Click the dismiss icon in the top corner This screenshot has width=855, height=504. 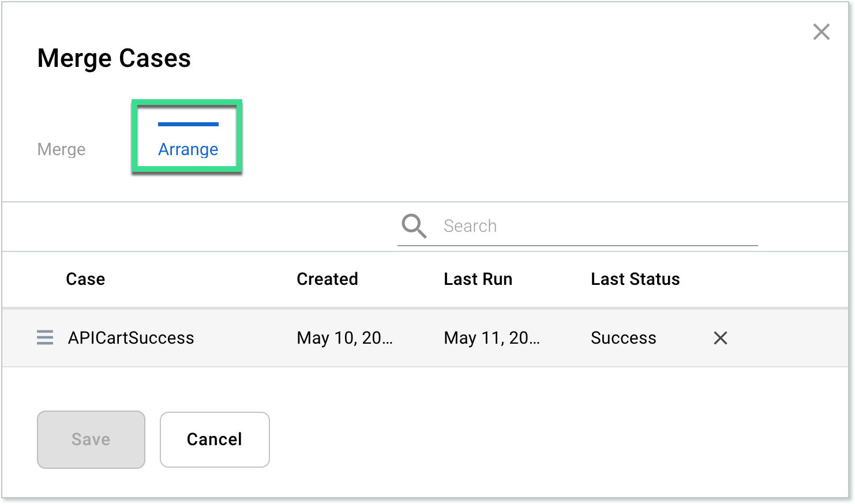click(822, 32)
